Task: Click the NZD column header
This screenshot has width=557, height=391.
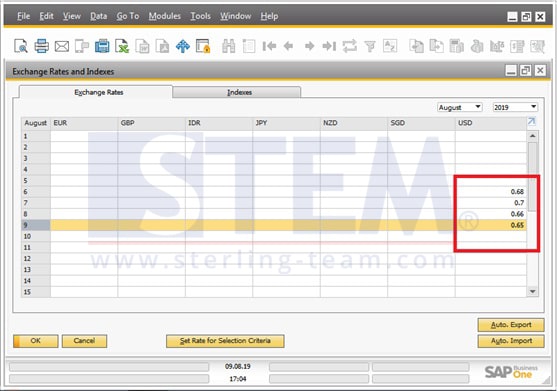Action: coord(354,123)
